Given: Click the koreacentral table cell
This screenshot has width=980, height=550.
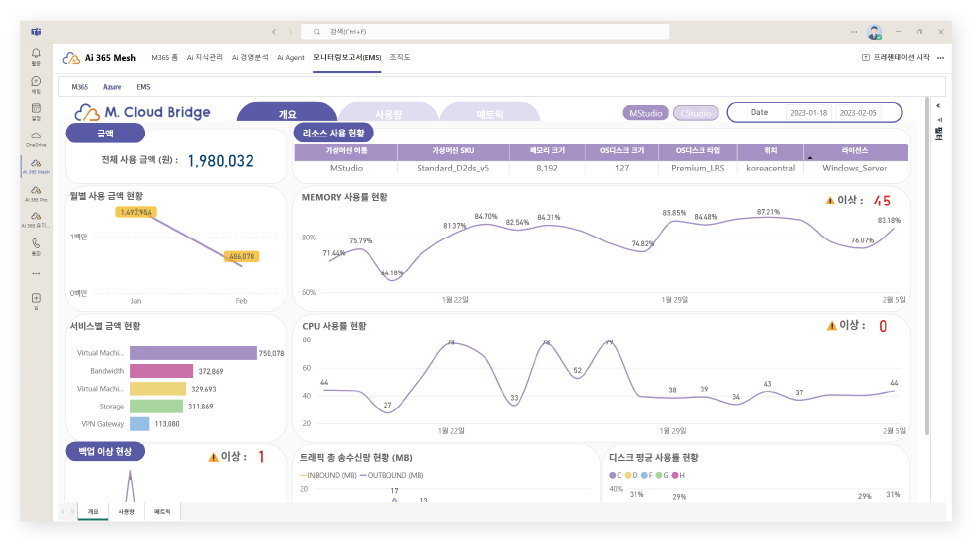Looking at the screenshot, I should [x=771, y=168].
